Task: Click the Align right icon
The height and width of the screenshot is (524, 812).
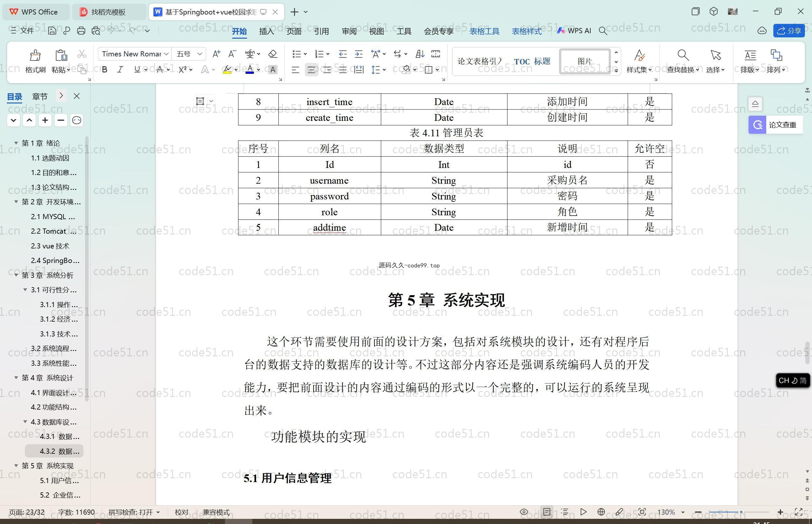Action: (x=327, y=70)
